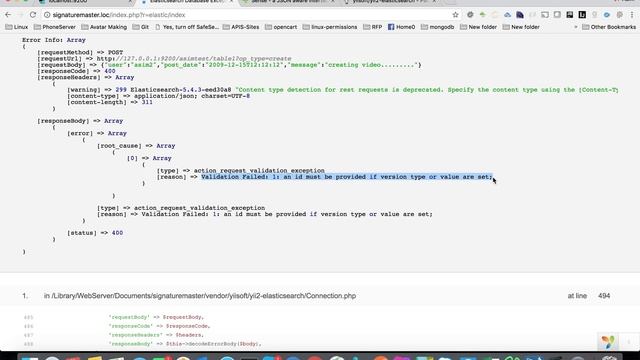
Task: Open the opencart bookmarks folder
Action: pyautogui.click(x=281, y=27)
